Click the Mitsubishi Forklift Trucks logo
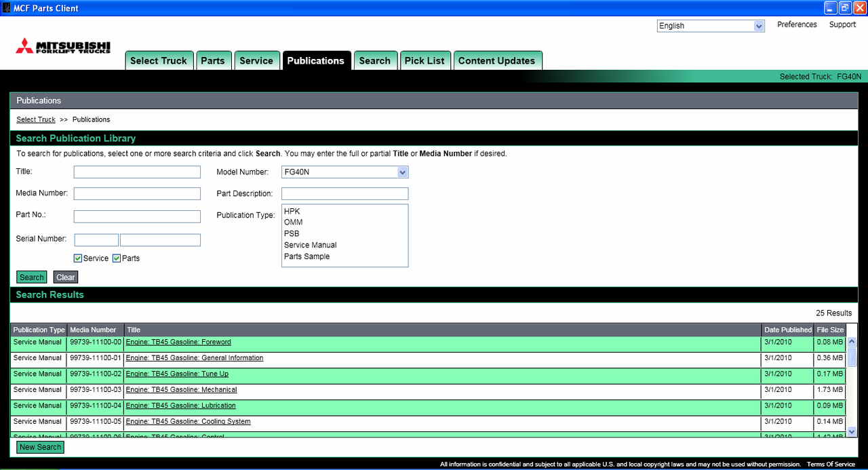Screen dimensions: 868x470 tap(63, 46)
